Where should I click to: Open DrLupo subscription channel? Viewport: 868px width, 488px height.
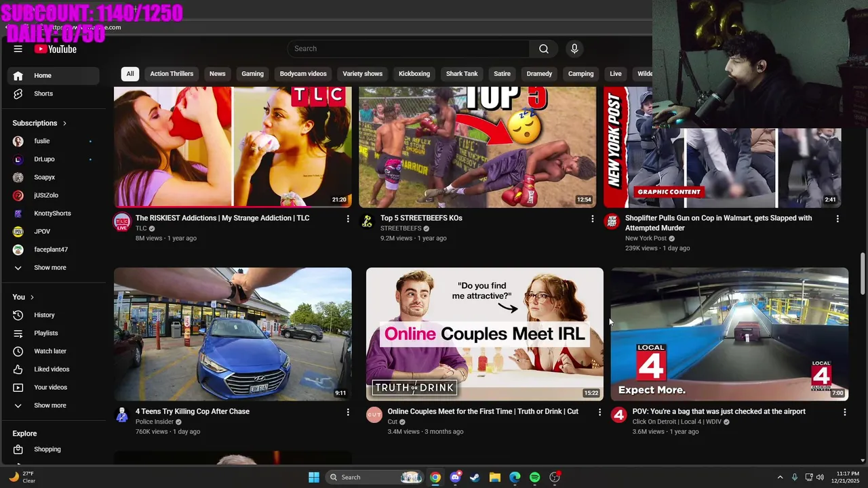click(x=54, y=159)
